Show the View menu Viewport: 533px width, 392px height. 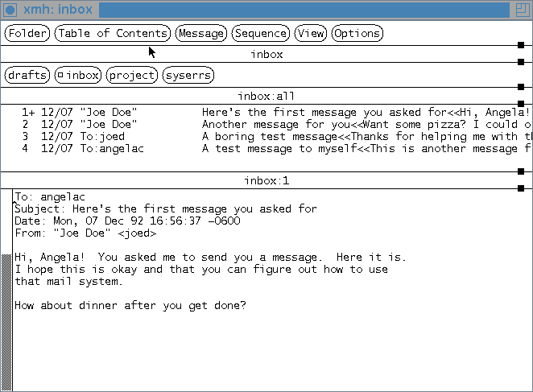310,33
